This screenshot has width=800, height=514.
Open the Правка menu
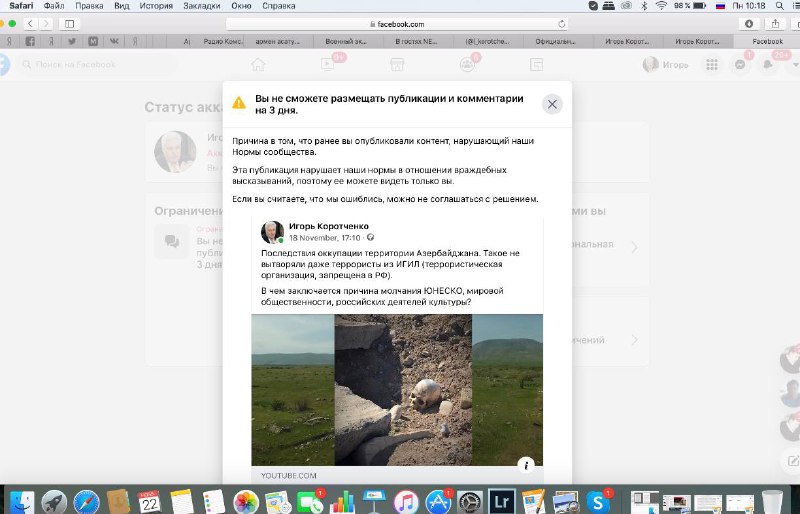point(89,6)
